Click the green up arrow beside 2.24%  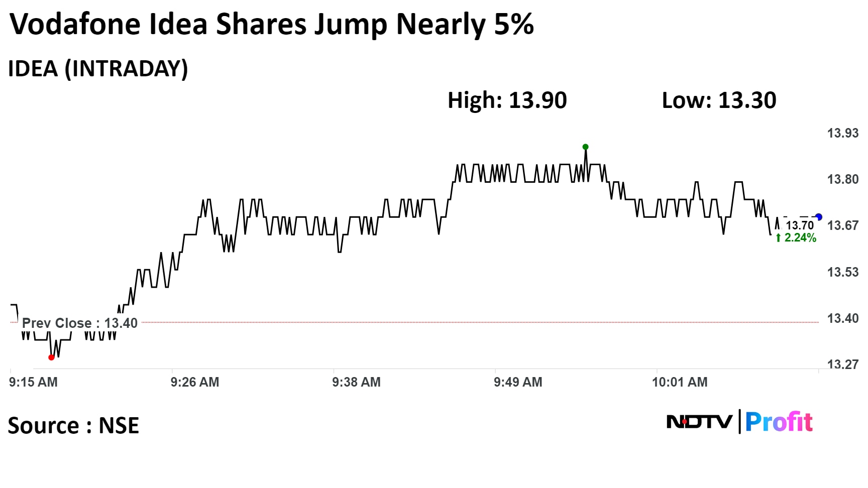(x=779, y=238)
